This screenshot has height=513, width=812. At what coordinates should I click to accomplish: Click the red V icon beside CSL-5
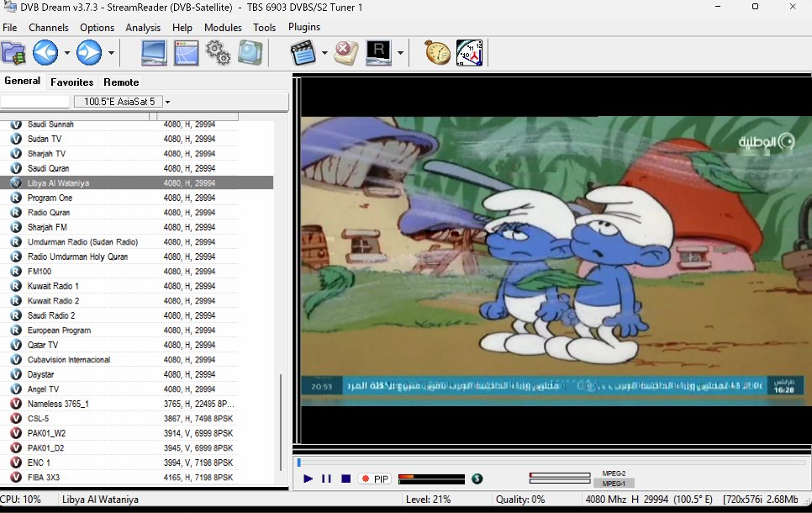click(x=16, y=418)
